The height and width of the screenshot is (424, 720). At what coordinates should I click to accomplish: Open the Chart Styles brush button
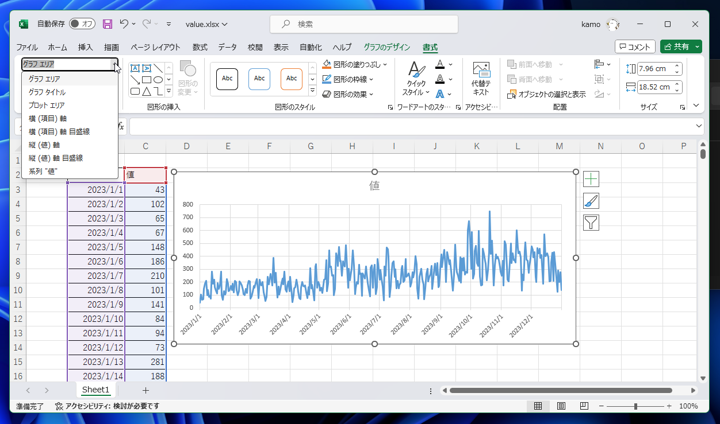click(x=591, y=201)
